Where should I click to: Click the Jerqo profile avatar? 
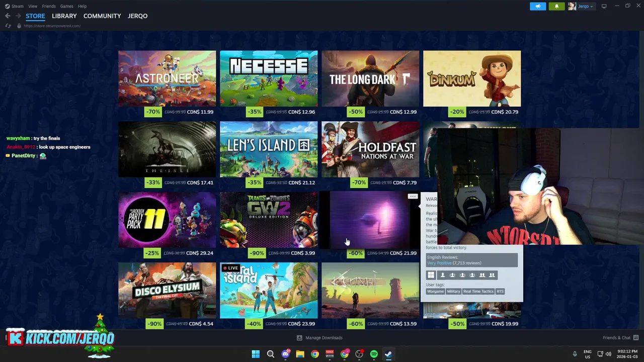coord(572,6)
